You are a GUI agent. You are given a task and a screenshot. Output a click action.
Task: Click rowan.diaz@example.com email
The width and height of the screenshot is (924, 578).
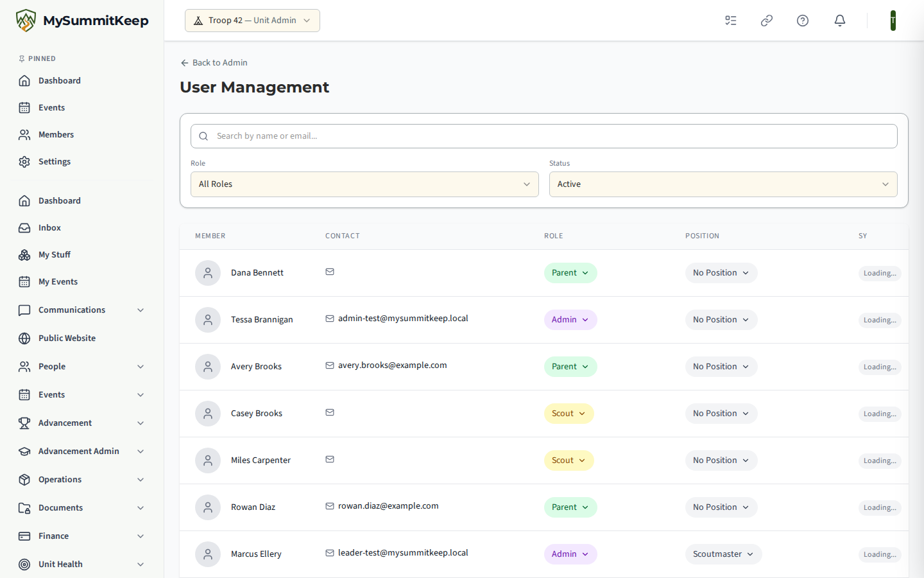point(388,506)
